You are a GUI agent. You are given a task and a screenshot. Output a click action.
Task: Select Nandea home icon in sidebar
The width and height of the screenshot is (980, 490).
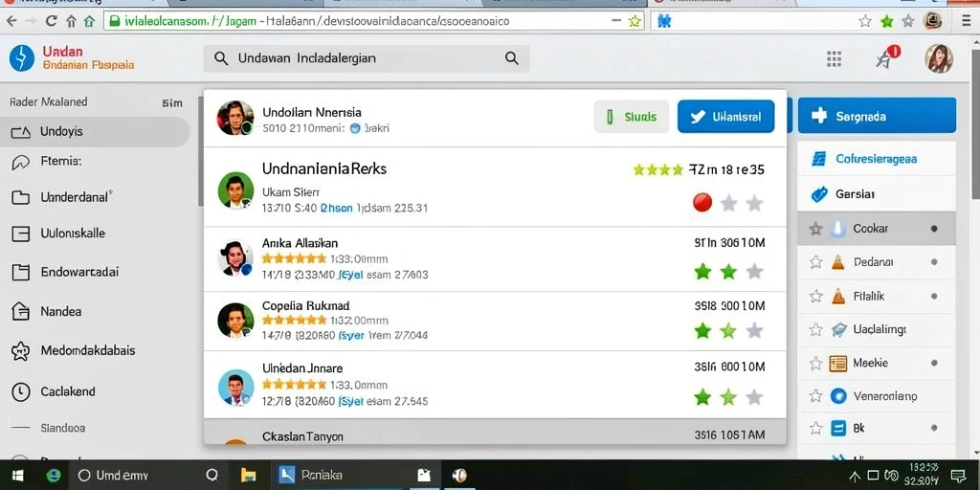21,311
